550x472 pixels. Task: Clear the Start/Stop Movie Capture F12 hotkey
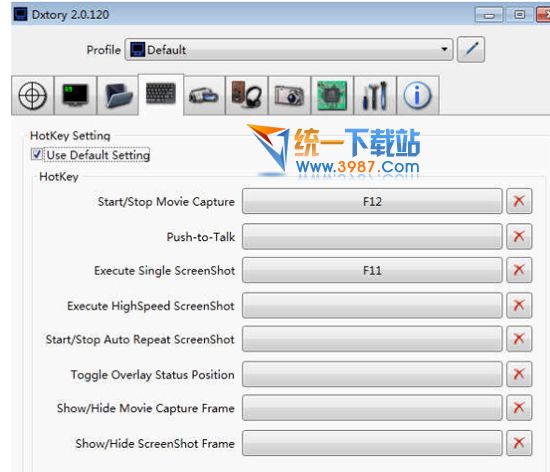[519, 201]
